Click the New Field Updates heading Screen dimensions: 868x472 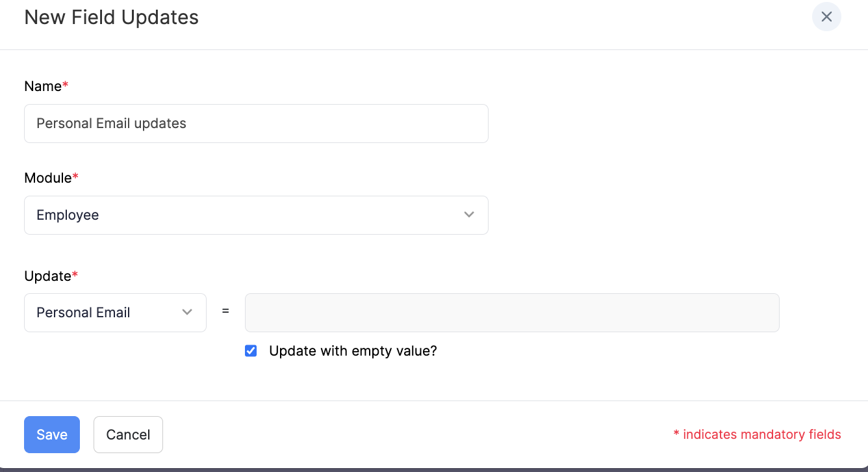[111, 18]
